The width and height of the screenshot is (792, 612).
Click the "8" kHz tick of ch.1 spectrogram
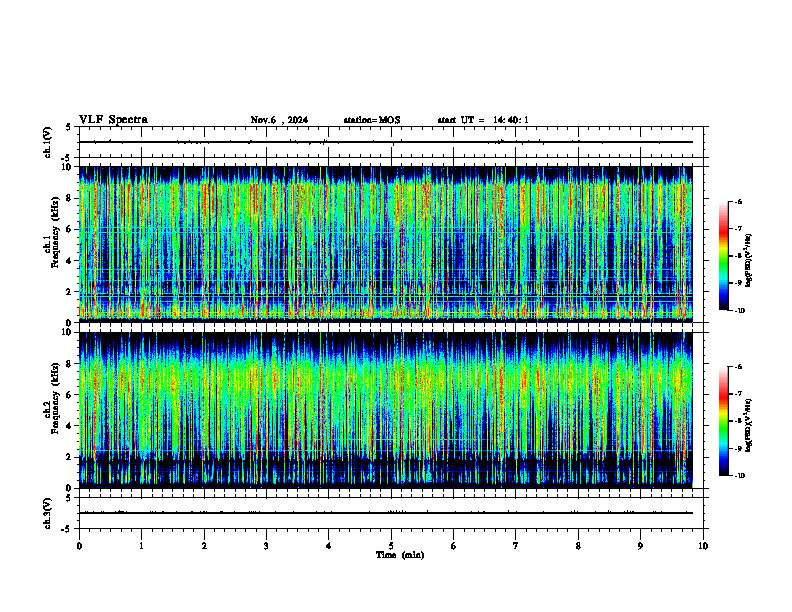69,198
